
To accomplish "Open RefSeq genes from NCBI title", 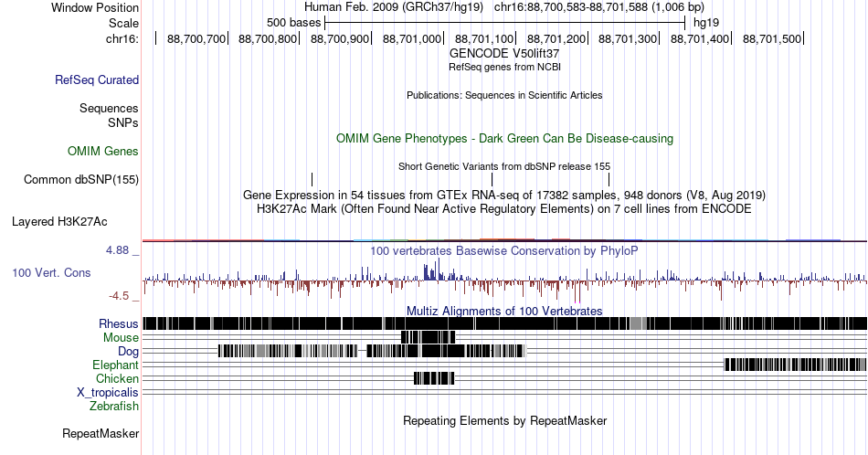I will coord(504,67).
